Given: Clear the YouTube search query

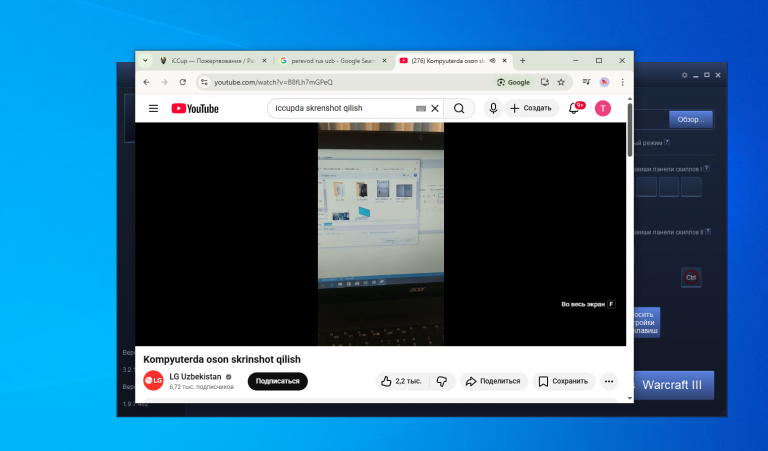Looking at the screenshot, I should 435,108.
